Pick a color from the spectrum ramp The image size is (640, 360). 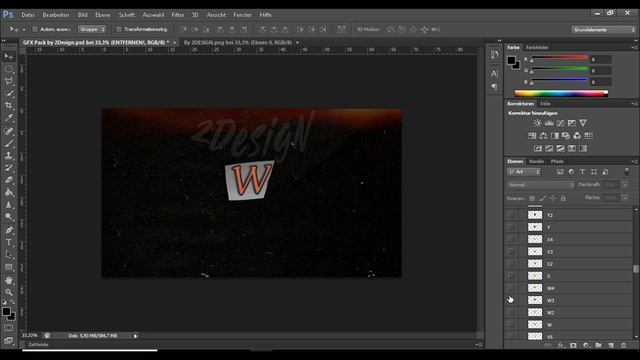[562, 93]
